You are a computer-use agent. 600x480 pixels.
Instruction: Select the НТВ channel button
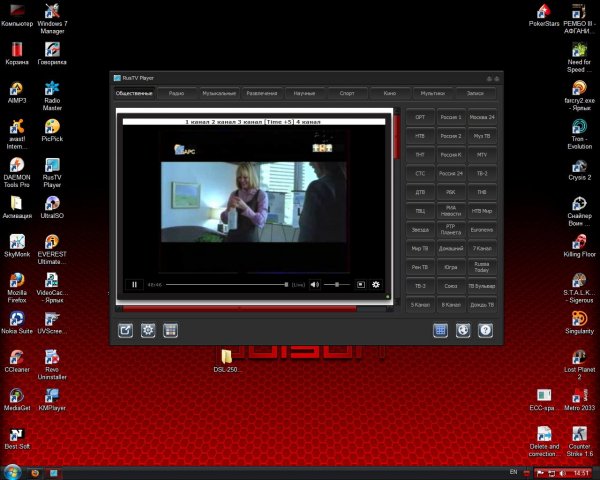(420, 136)
